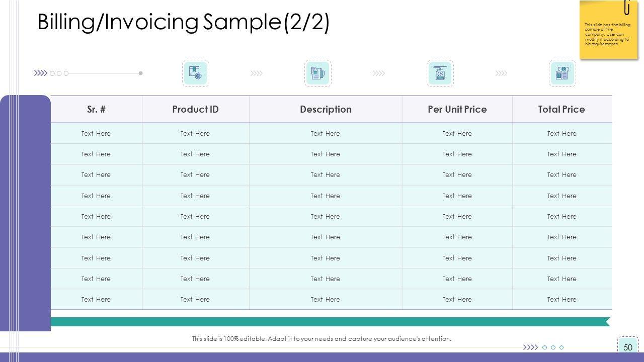Click the slide title Billing/Invoicing Sample

click(x=184, y=23)
